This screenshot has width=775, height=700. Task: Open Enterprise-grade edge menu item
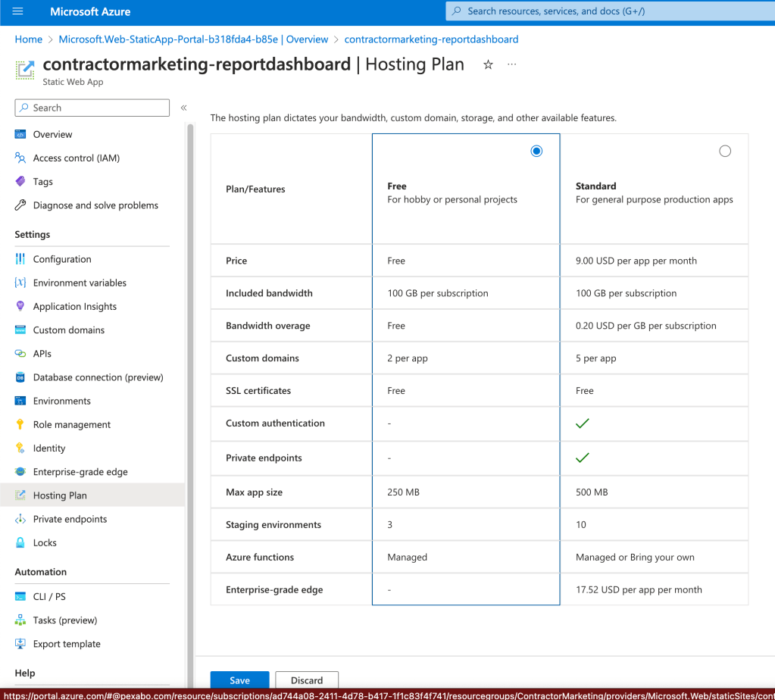pos(80,472)
